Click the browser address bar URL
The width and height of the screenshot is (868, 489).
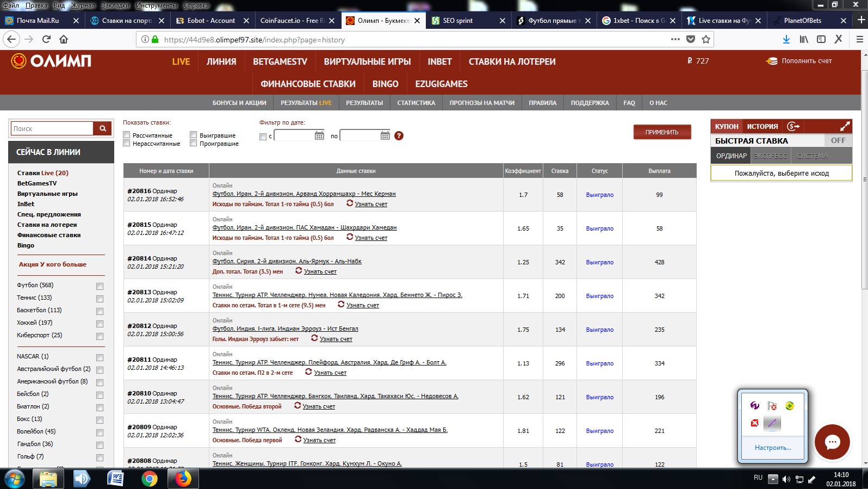coord(254,40)
